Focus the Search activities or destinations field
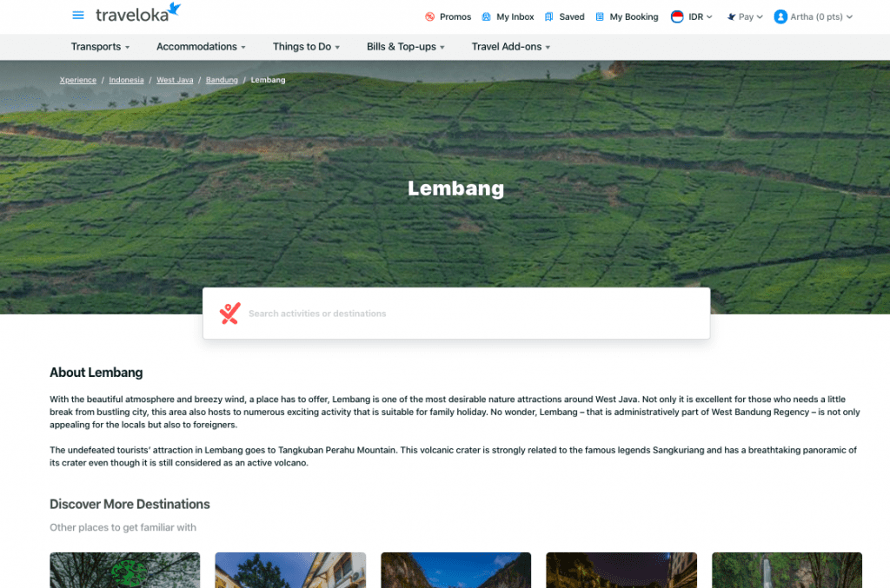 (456, 314)
